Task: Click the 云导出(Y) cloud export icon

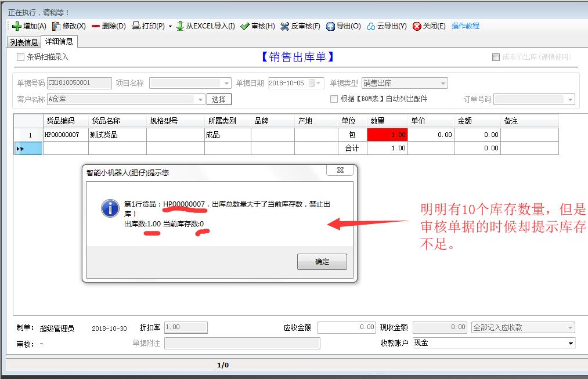Action: [371, 26]
